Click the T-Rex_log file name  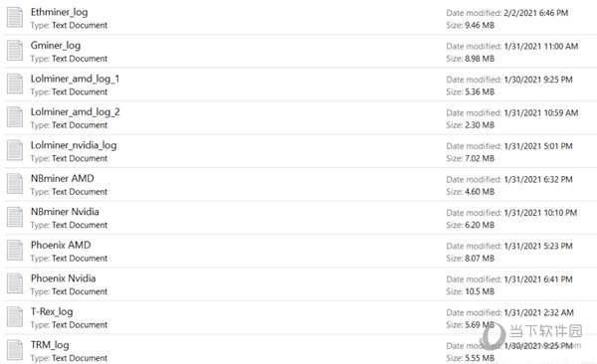point(52,312)
